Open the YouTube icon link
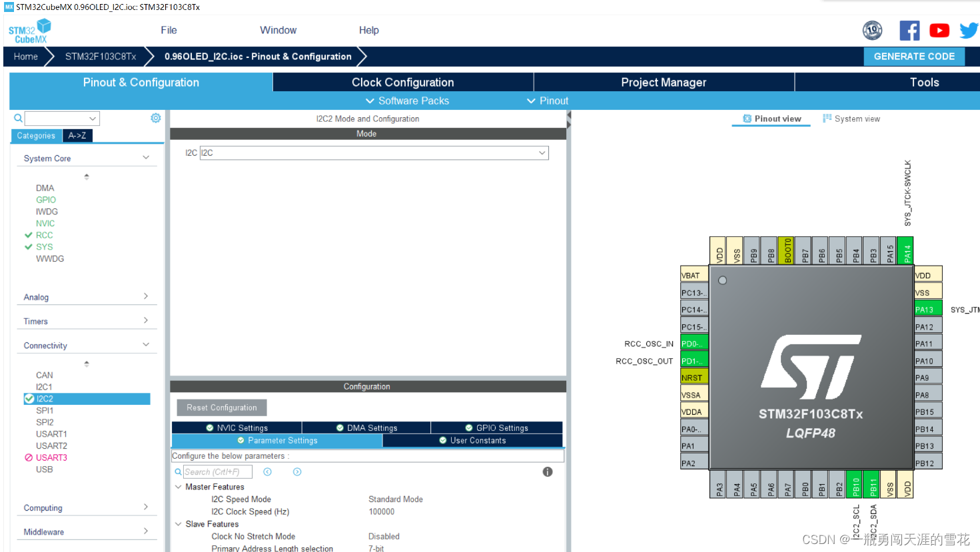Screen dimensions: 980x552 coord(939,31)
